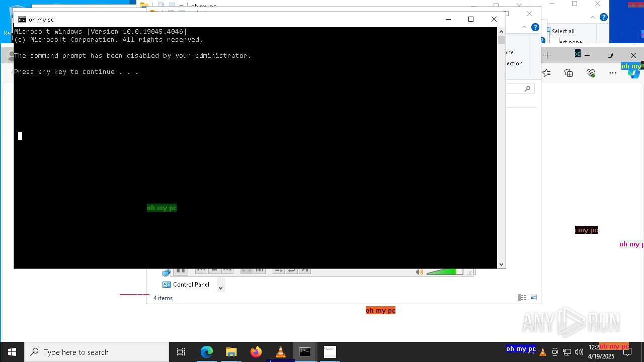Close the Edge window
This screenshot has width=644, height=362.
click(633, 55)
